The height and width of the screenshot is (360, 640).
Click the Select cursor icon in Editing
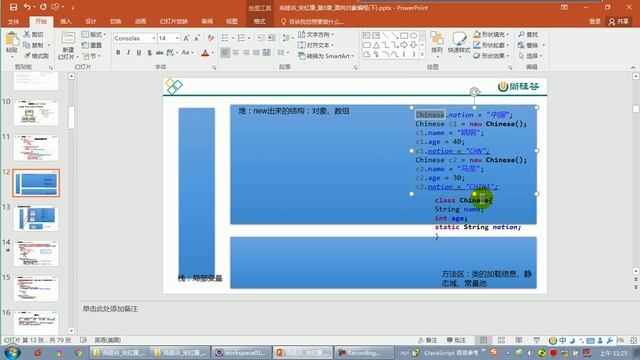[521, 56]
